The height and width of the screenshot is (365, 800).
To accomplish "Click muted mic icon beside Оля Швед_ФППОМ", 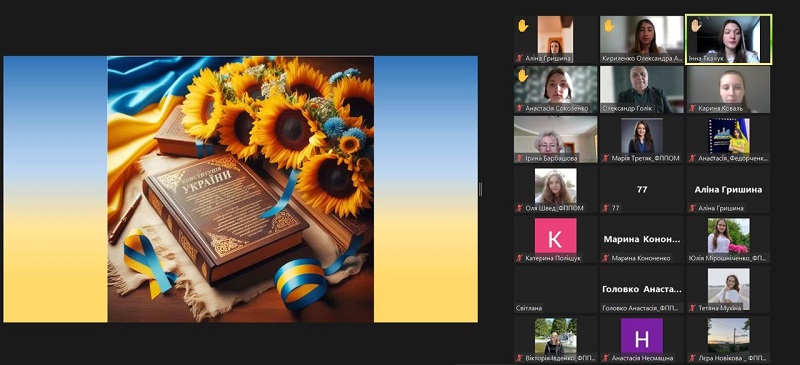I will 519,208.
